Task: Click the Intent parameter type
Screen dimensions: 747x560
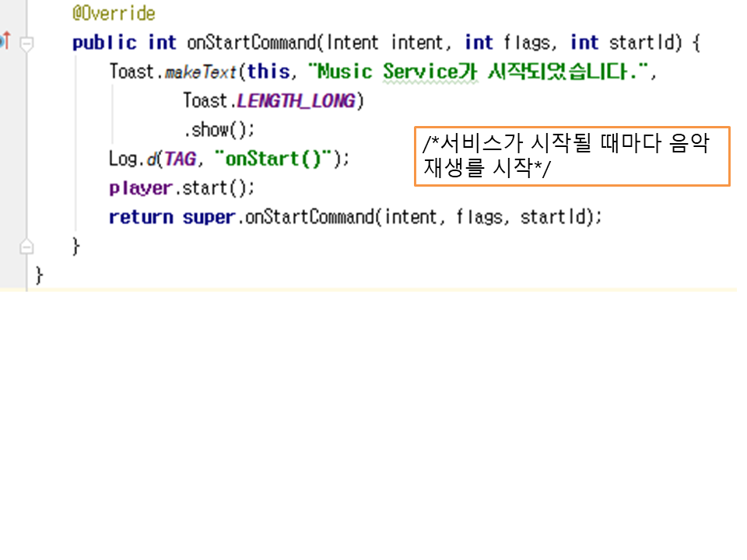Action: point(353,43)
